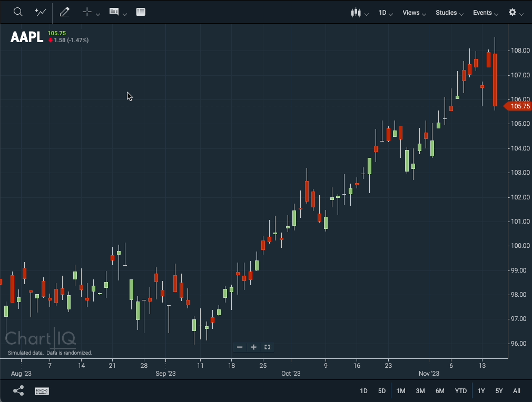Set range to 3M

[x=420, y=391]
